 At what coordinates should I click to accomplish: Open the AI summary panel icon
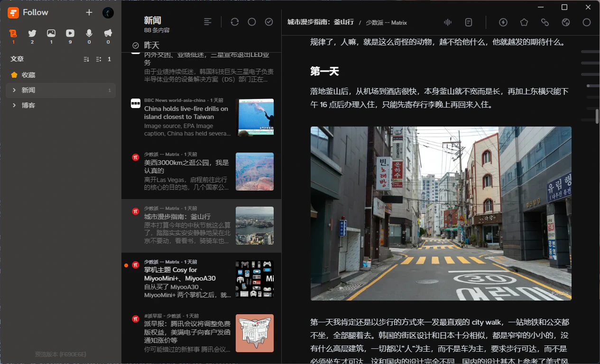[468, 22]
